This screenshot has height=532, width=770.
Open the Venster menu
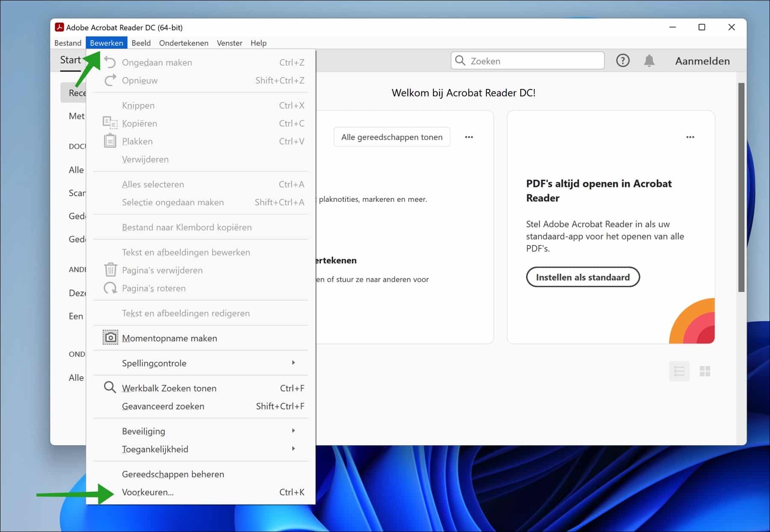[230, 43]
